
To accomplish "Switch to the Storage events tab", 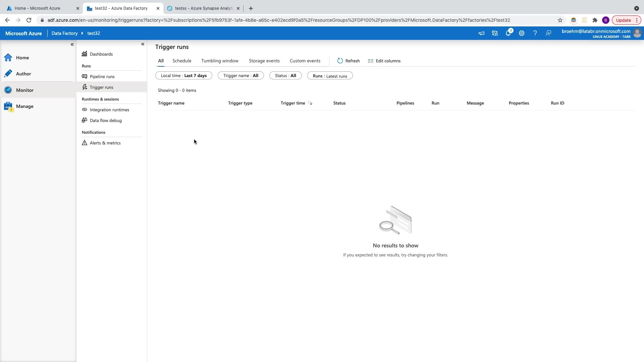I will click(x=264, y=61).
